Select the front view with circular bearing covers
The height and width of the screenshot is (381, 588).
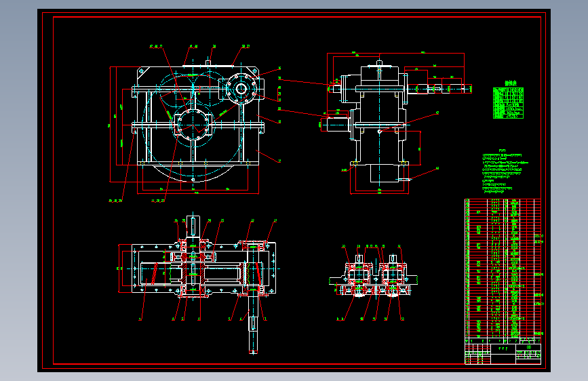[x=195, y=124]
